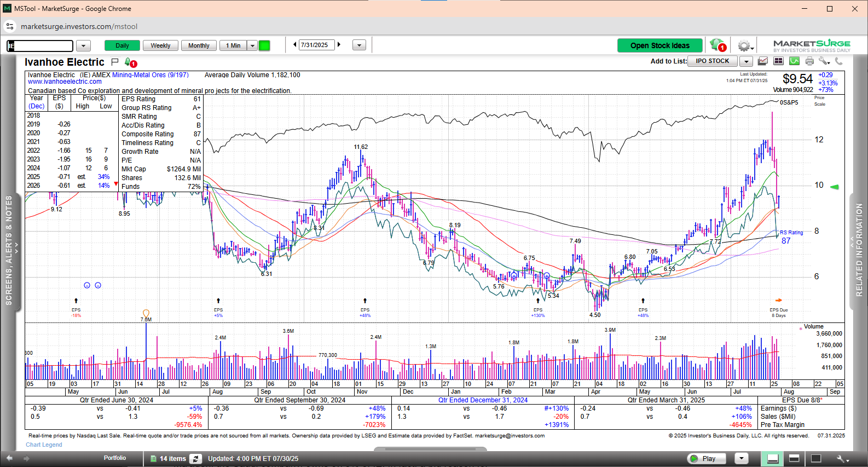Image resolution: width=868 pixels, height=467 pixels.
Task: Click the print chart icon
Action: coord(809,61)
